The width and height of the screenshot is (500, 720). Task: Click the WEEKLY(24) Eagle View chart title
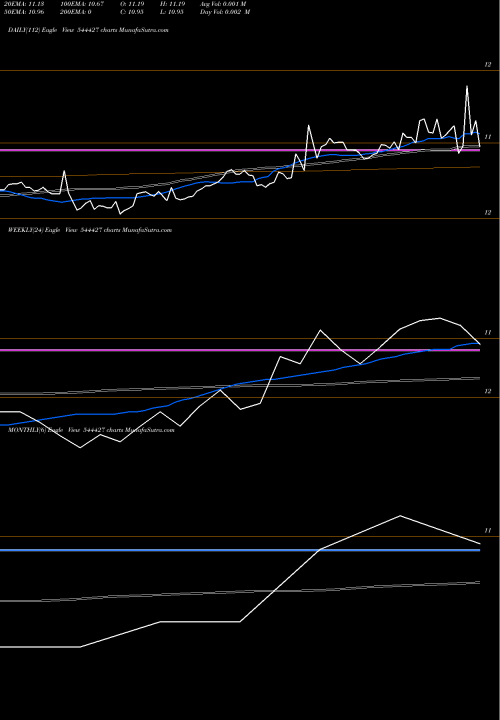point(90,230)
